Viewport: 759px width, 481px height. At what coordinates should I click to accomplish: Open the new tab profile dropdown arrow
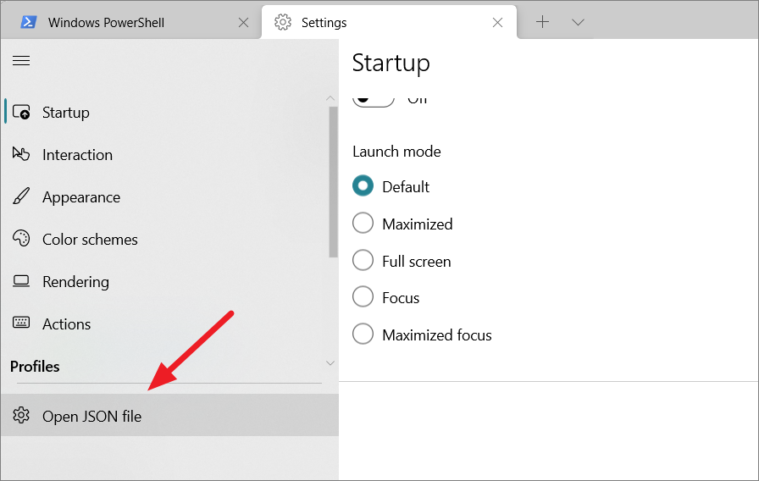click(577, 22)
